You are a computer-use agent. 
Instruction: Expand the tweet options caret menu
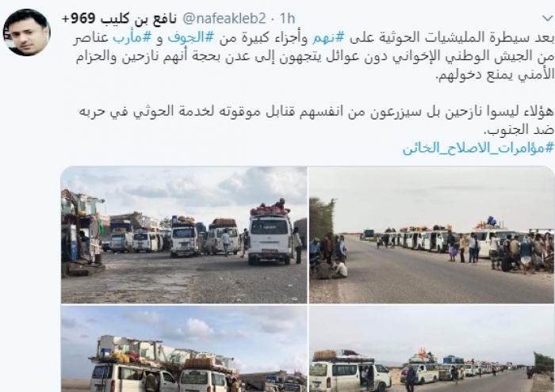coord(548,19)
